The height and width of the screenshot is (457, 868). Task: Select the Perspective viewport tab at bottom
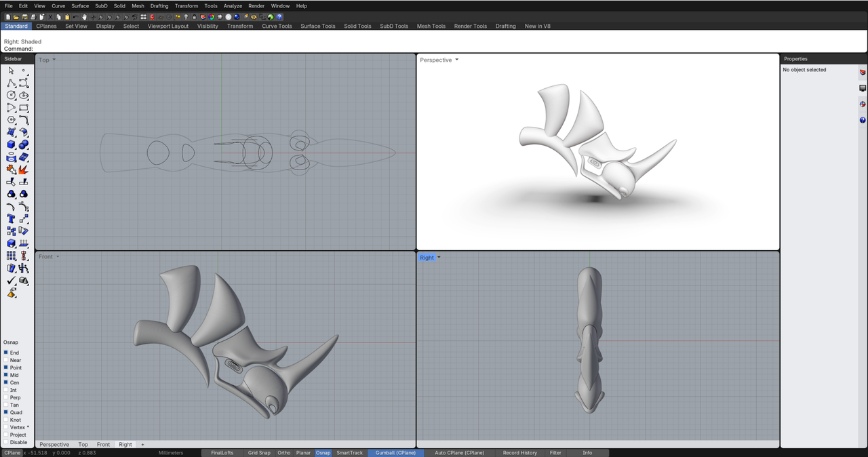click(x=54, y=445)
